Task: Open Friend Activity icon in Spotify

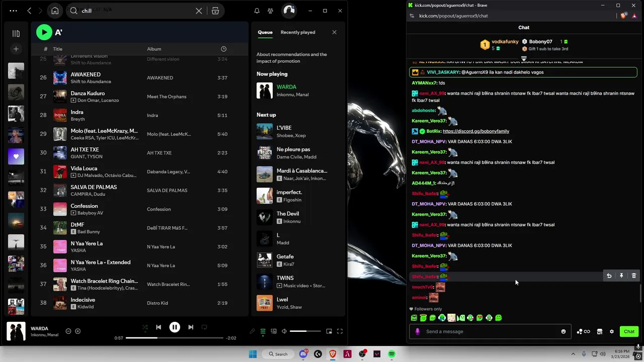Action: tap(271, 11)
